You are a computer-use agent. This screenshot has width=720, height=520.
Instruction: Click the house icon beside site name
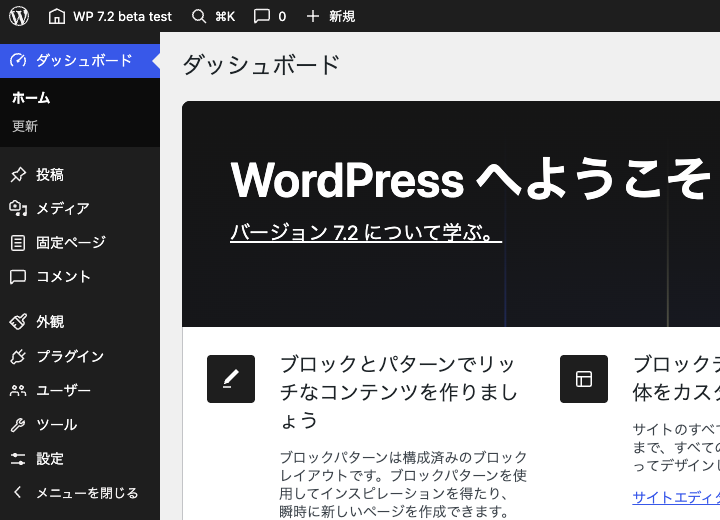point(57,16)
